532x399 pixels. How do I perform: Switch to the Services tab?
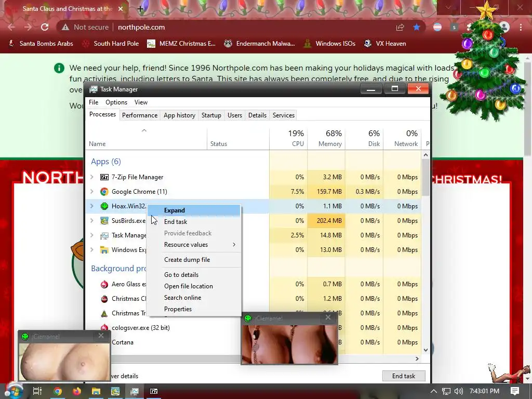coord(284,115)
